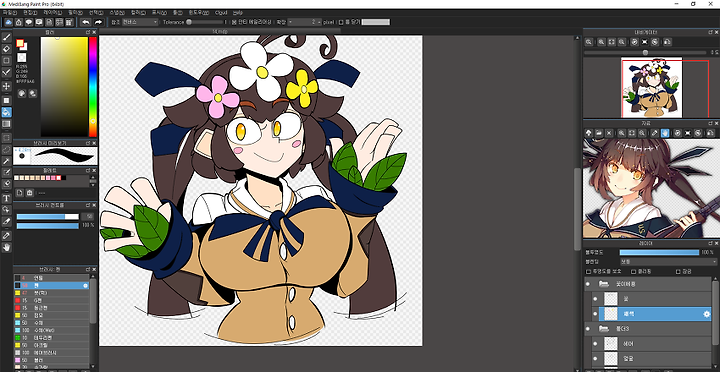The image size is (720, 372).
Task: Pop out the Color panel
Action: point(88,32)
